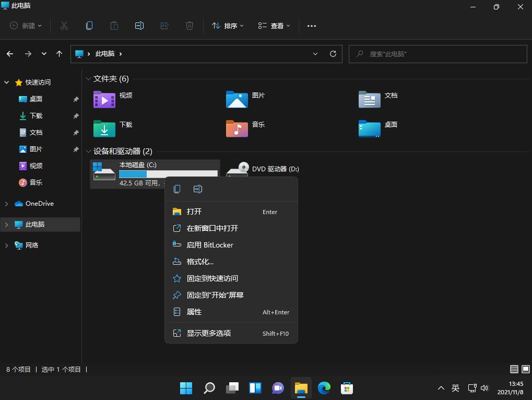Open the View (查看) dropdown
Screen dimensions: 532x400
[x=274, y=26]
